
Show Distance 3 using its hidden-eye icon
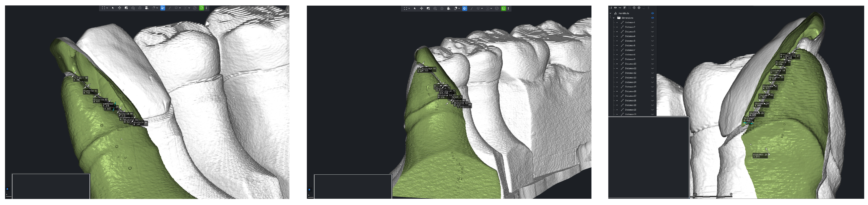(x=653, y=32)
